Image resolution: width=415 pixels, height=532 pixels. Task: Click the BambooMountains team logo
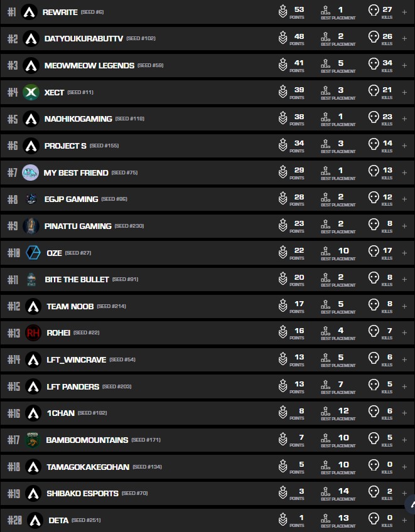[33, 440]
